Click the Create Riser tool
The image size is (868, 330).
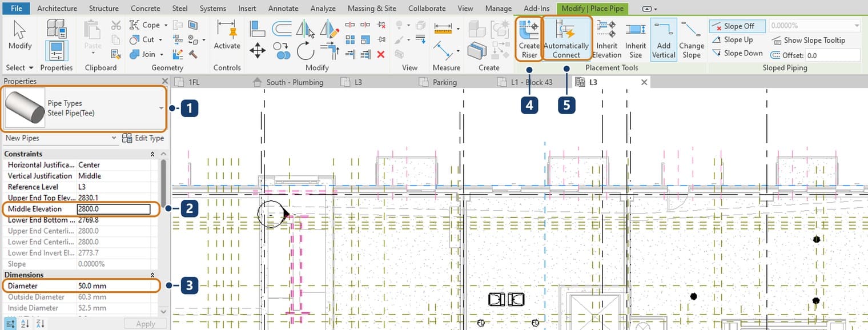tap(529, 39)
